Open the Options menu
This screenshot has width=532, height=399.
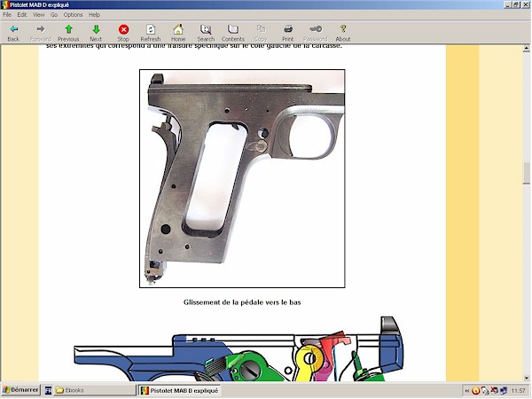(73, 14)
